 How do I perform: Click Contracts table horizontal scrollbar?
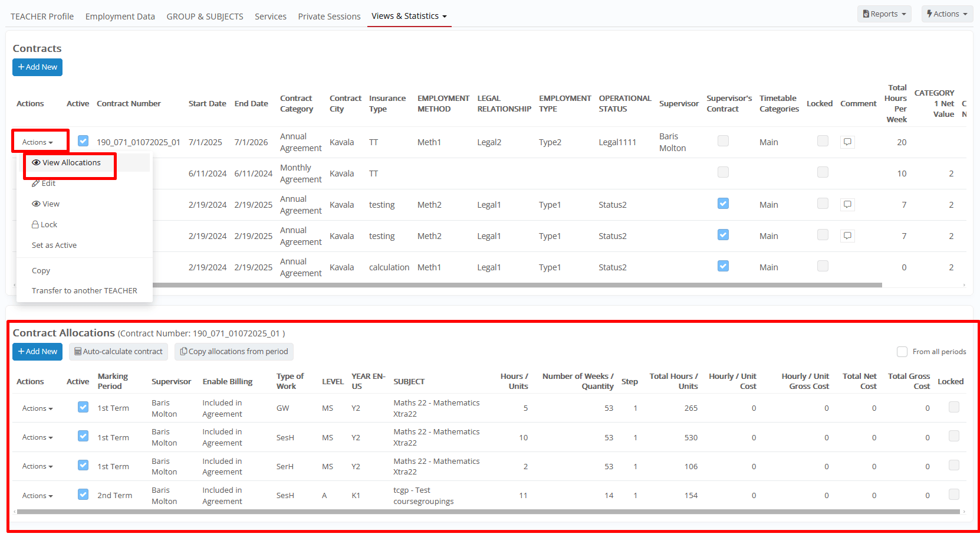(516, 285)
